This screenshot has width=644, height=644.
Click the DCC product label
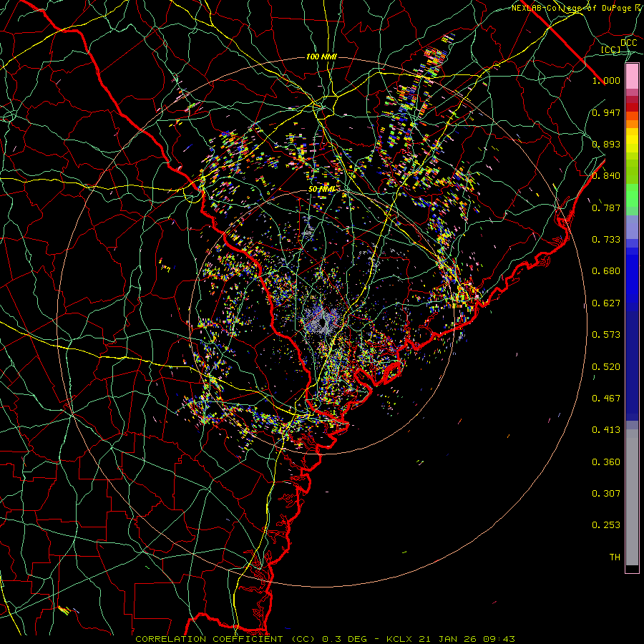pyautogui.click(x=628, y=43)
